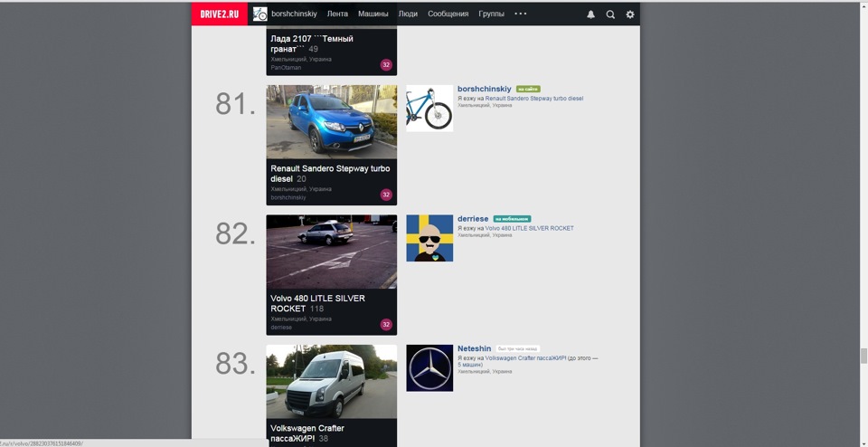Screen dimensions: 868x447
Task: Click the на сайте status badge
Action: [x=528, y=90]
